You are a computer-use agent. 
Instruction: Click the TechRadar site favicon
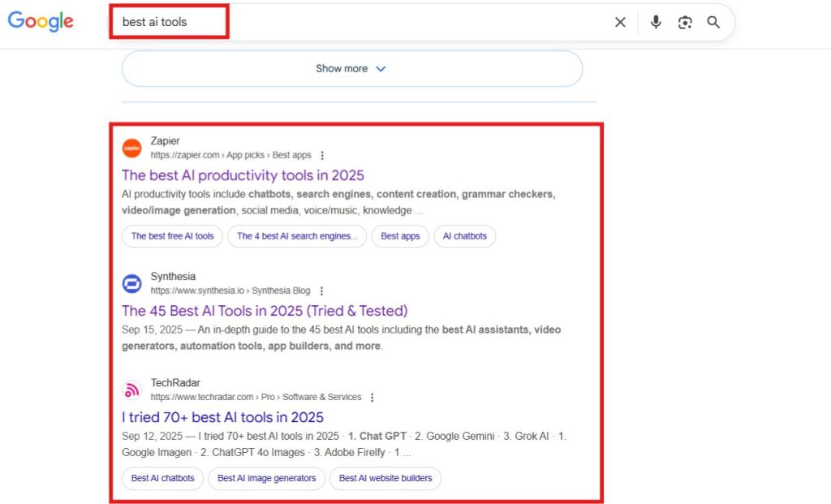pyautogui.click(x=131, y=390)
